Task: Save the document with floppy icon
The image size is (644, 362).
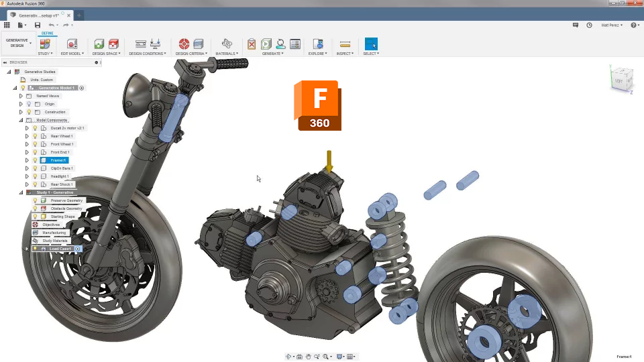Action: tap(38, 25)
